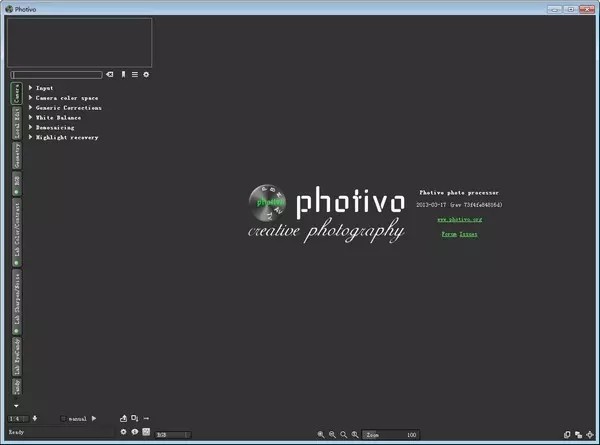Expand the Input section
The width and height of the screenshot is (600, 445).
click(x=41, y=88)
